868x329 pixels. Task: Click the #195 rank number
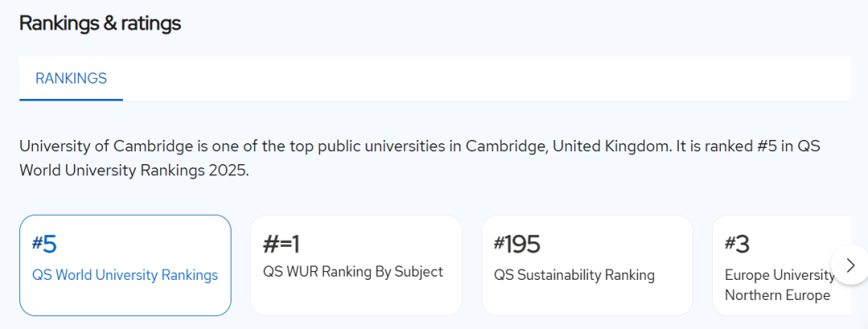[x=517, y=245]
